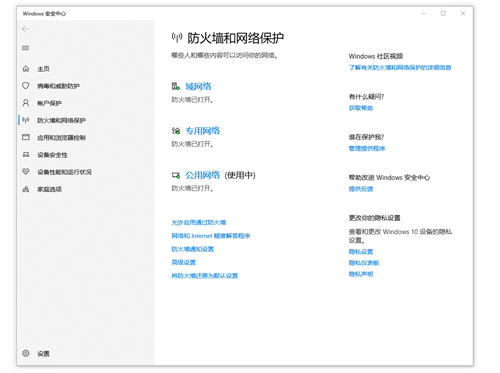Open 防火墙通知设置 link
Image resolution: width=500 pixels, height=373 pixels.
pyautogui.click(x=193, y=249)
